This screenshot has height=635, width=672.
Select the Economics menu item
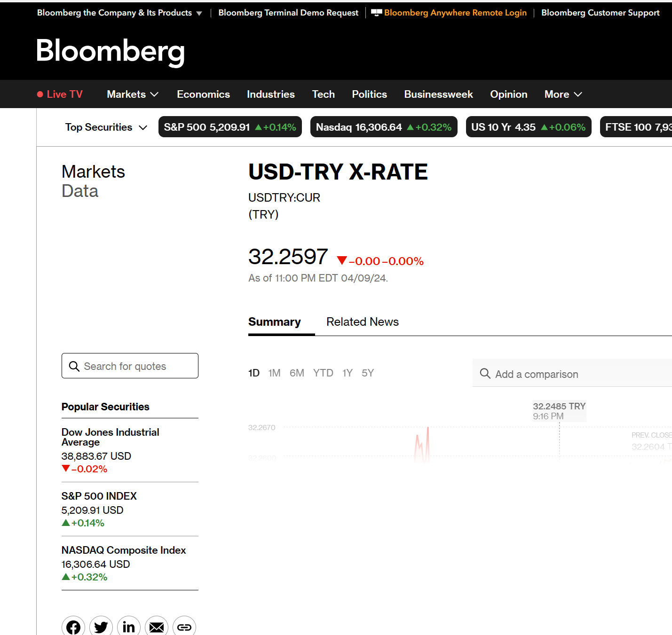(x=203, y=94)
